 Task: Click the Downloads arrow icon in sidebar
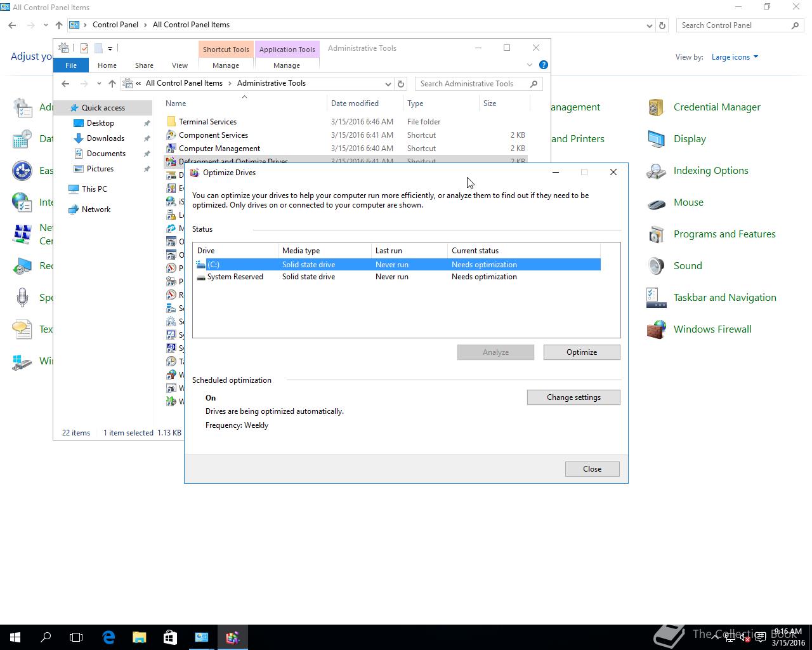coord(79,138)
